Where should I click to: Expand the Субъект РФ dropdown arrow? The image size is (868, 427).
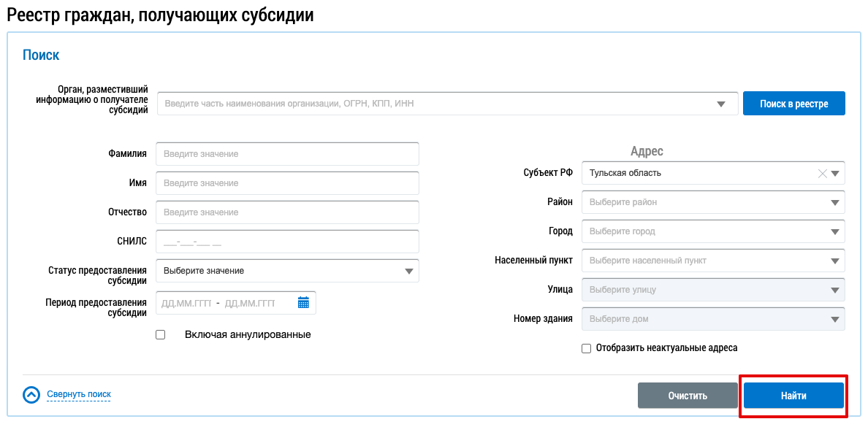[x=836, y=174]
